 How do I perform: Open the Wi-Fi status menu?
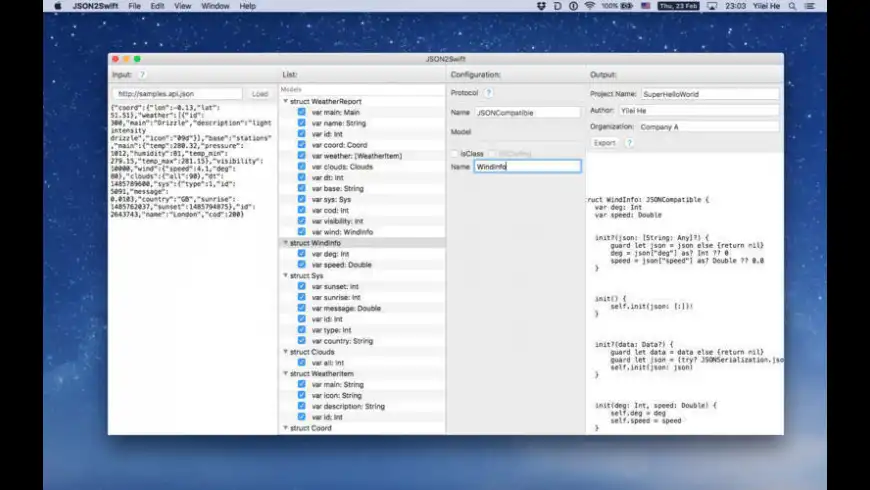tap(589, 6)
